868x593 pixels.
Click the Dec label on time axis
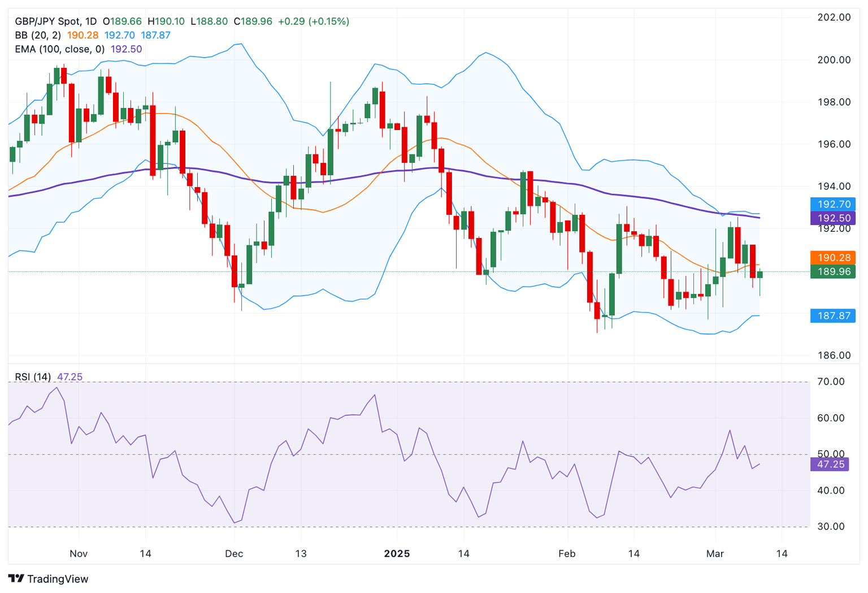234,553
